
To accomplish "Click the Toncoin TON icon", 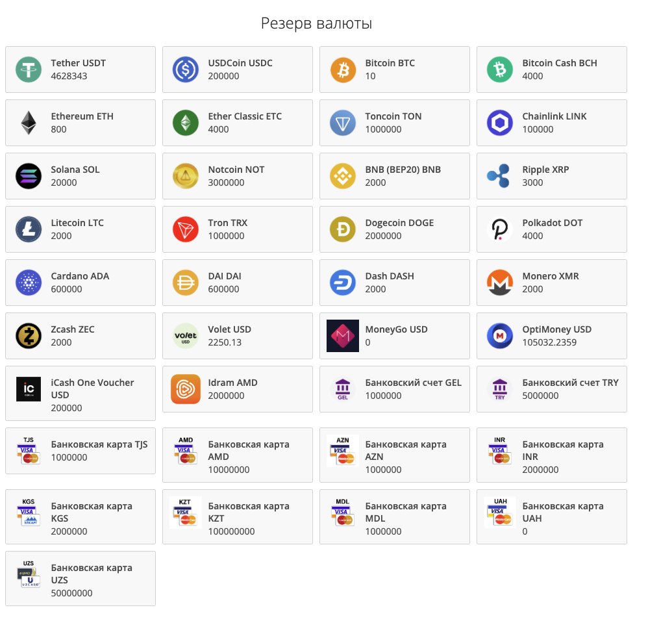I will coord(343,123).
